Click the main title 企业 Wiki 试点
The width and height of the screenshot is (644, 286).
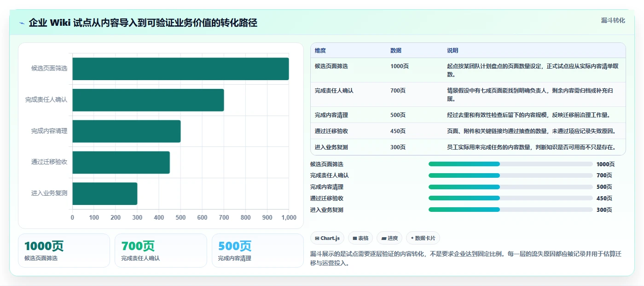pyautogui.click(x=143, y=23)
